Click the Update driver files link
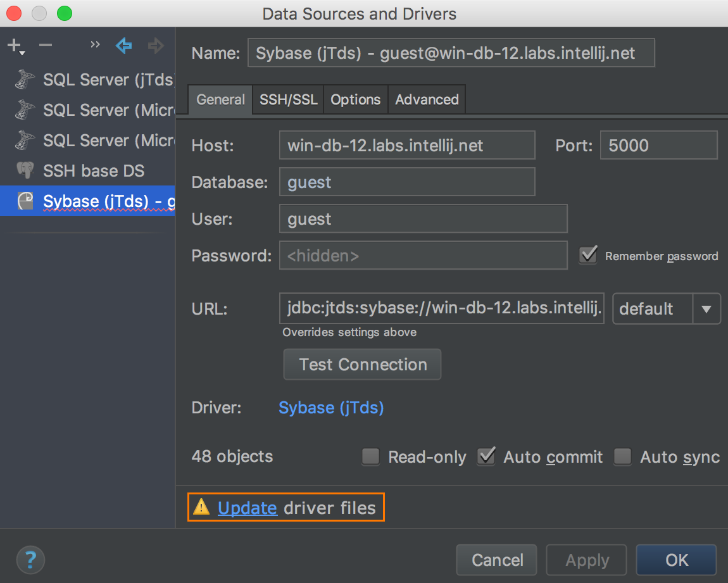Screen dimensions: 728x583 click(x=248, y=508)
